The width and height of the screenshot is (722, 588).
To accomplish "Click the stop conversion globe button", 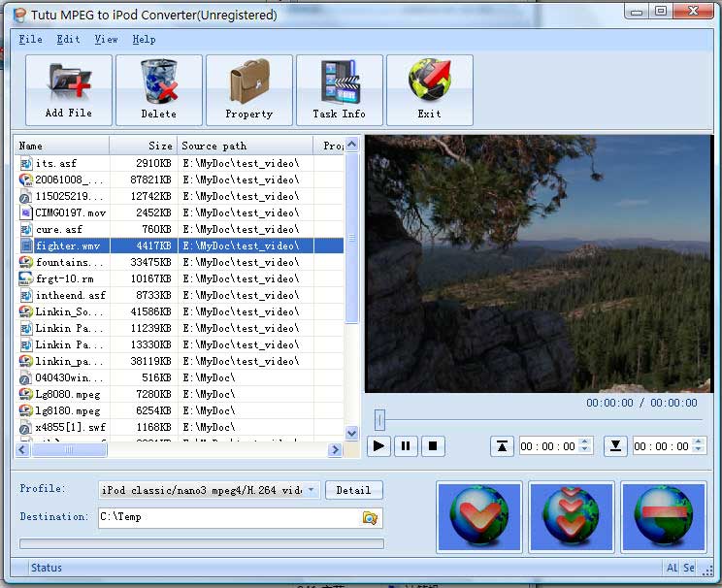I will pos(664,516).
